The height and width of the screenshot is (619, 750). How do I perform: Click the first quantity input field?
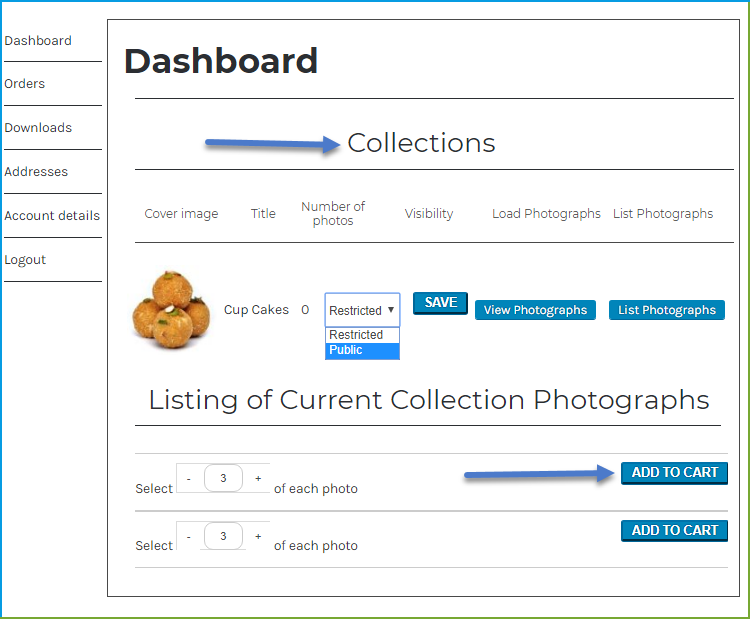coord(223,478)
